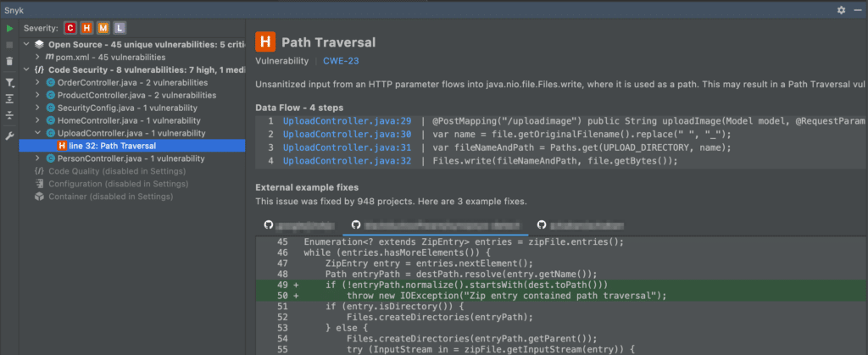Click added code line 49 in example fix
Image resolution: width=868 pixels, height=355 pixels.
pyautogui.click(x=562, y=285)
